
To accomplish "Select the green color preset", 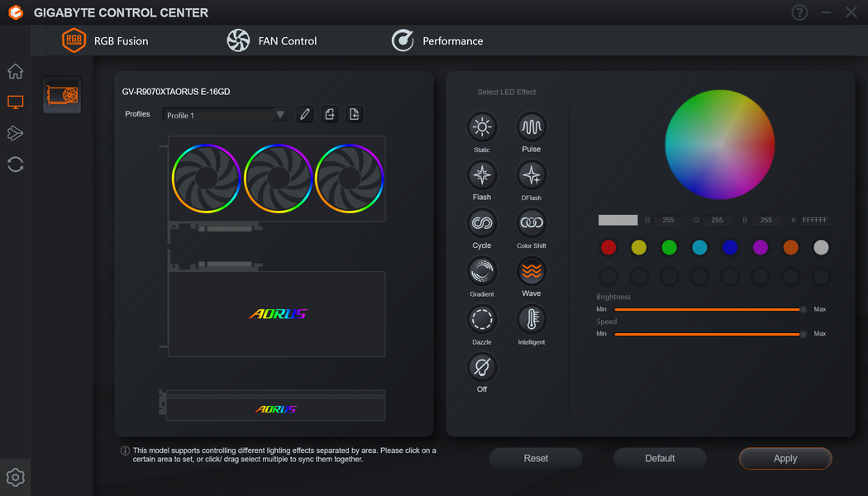I will (x=670, y=247).
